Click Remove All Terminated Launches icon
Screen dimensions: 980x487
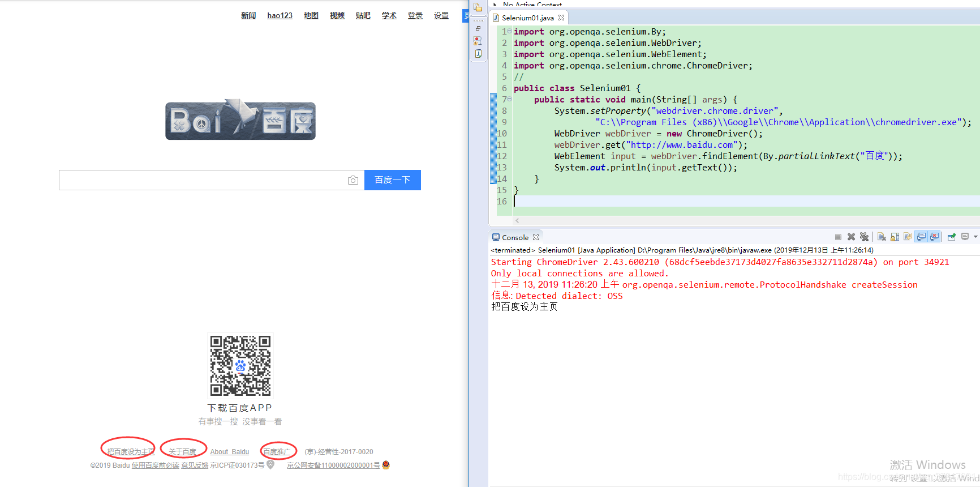(x=864, y=237)
